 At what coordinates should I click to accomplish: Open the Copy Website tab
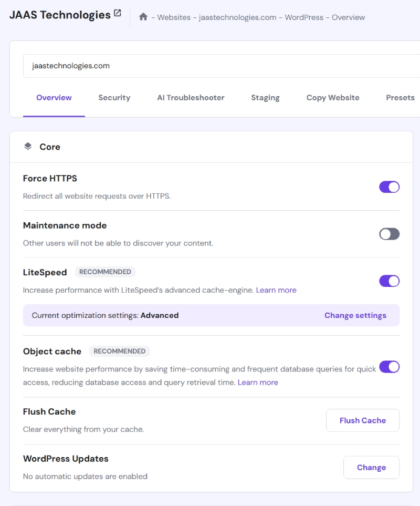333,97
